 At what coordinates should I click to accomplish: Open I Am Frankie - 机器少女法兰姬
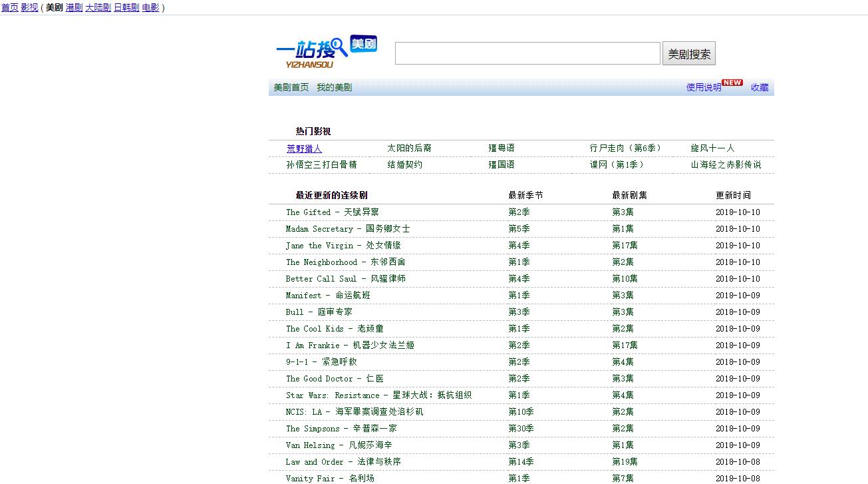(x=350, y=346)
